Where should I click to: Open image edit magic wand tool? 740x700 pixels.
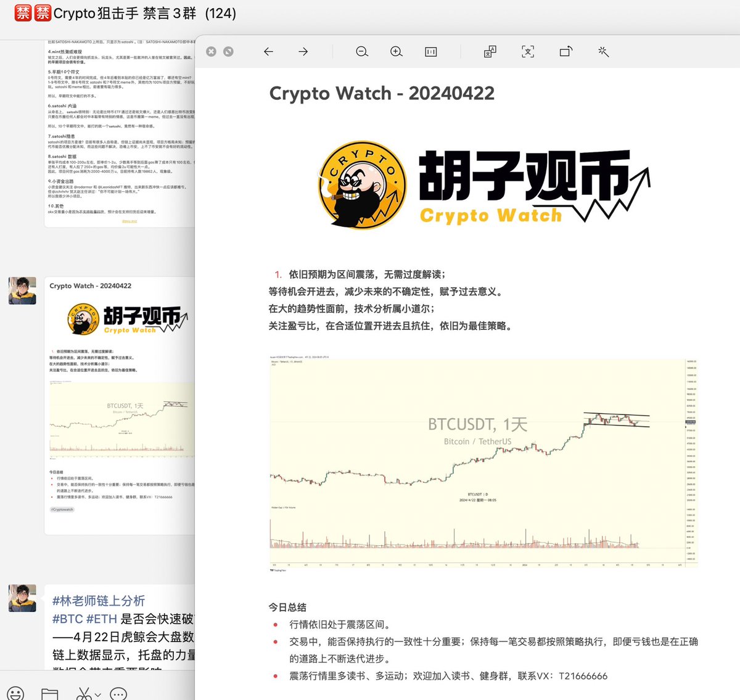(x=603, y=52)
